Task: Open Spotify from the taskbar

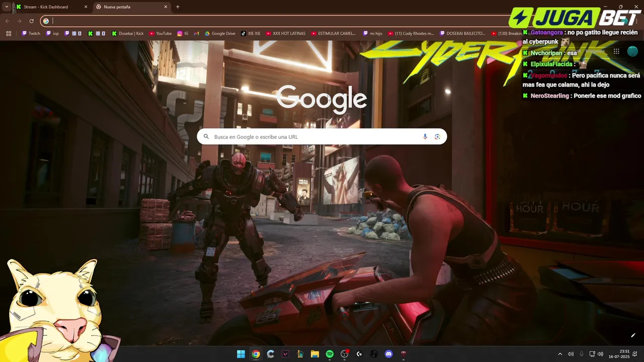Action: [330, 354]
